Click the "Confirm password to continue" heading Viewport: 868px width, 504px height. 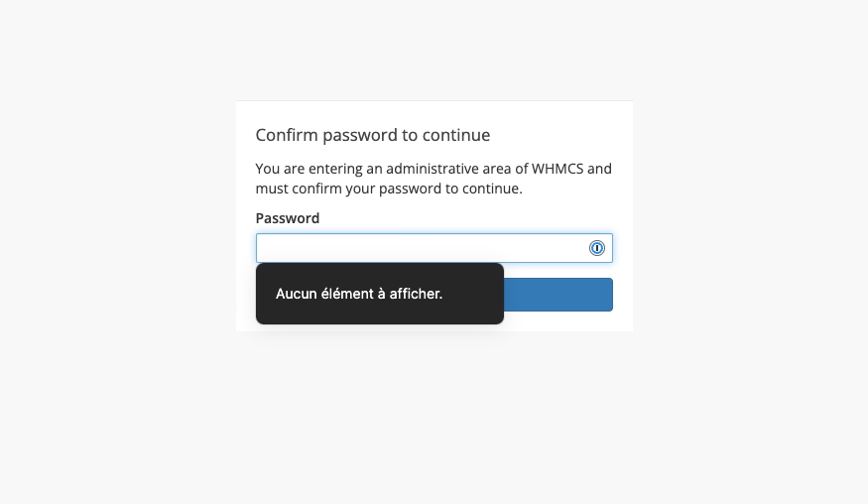tap(373, 135)
